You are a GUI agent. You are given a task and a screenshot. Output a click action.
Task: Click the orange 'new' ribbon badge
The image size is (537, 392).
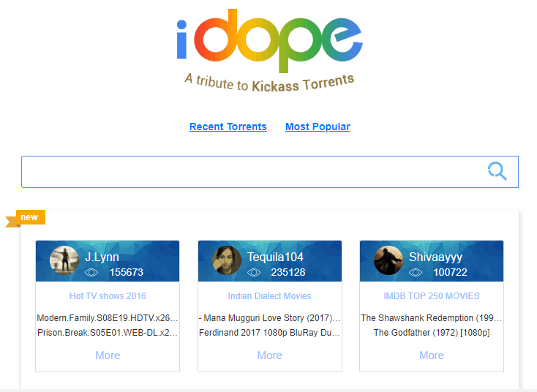pyautogui.click(x=26, y=218)
